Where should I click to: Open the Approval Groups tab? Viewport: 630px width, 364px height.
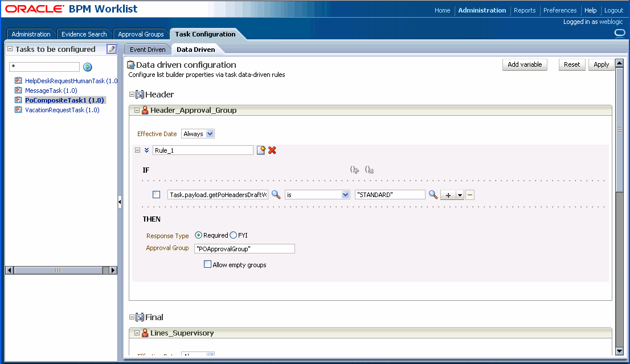pos(141,34)
